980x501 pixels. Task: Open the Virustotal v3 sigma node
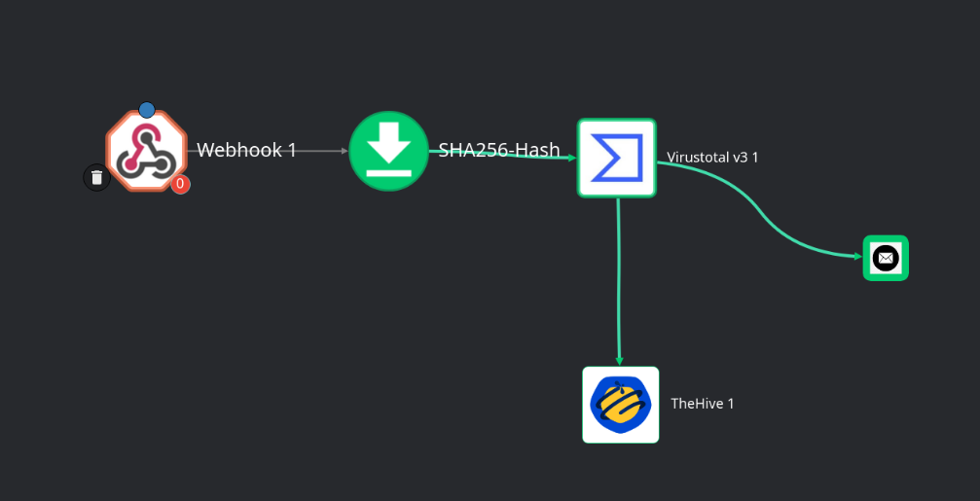617,158
